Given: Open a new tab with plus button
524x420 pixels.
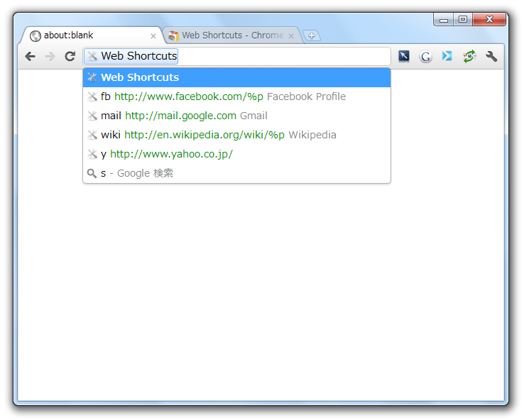Looking at the screenshot, I should (312, 35).
